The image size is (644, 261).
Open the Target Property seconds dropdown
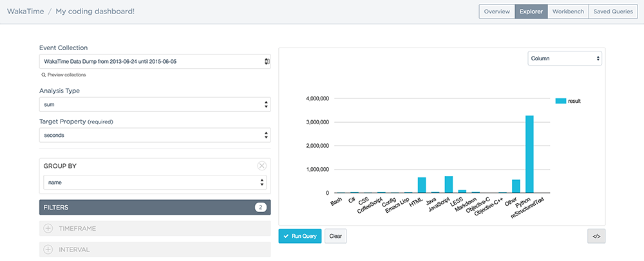(155, 135)
